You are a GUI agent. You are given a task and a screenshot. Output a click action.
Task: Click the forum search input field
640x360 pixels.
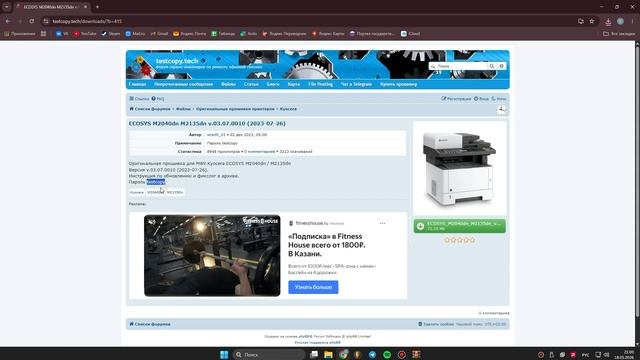[458, 66]
